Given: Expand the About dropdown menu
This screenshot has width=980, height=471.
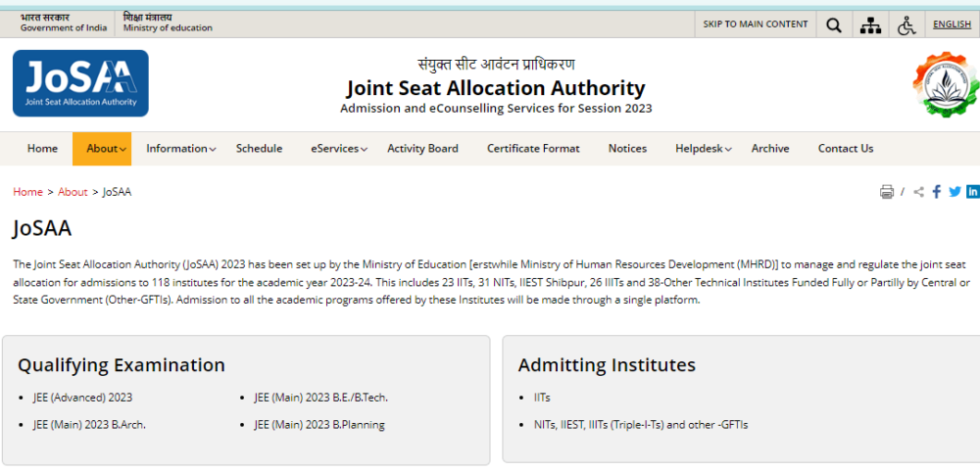Looking at the screenshot, I should coord(102,149).
